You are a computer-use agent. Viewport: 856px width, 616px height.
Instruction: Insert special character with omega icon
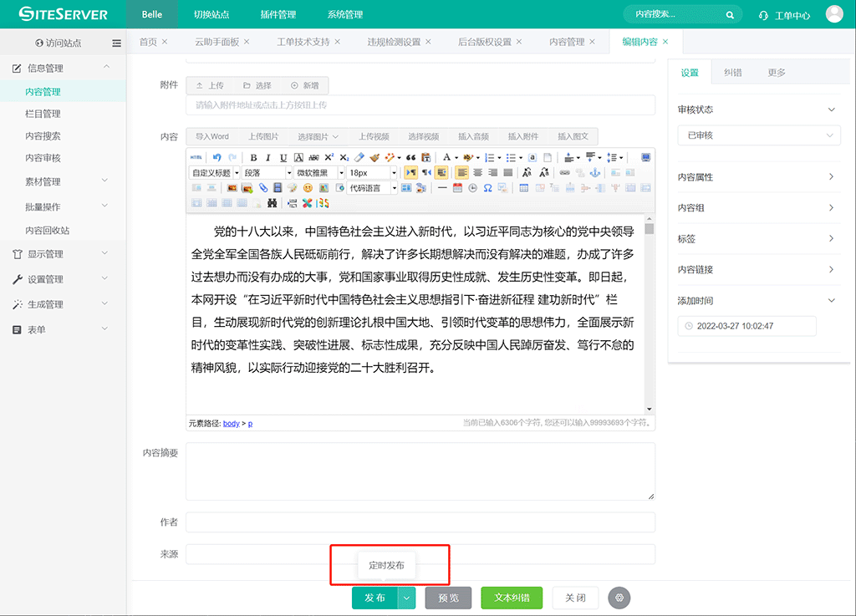(487, 188)
